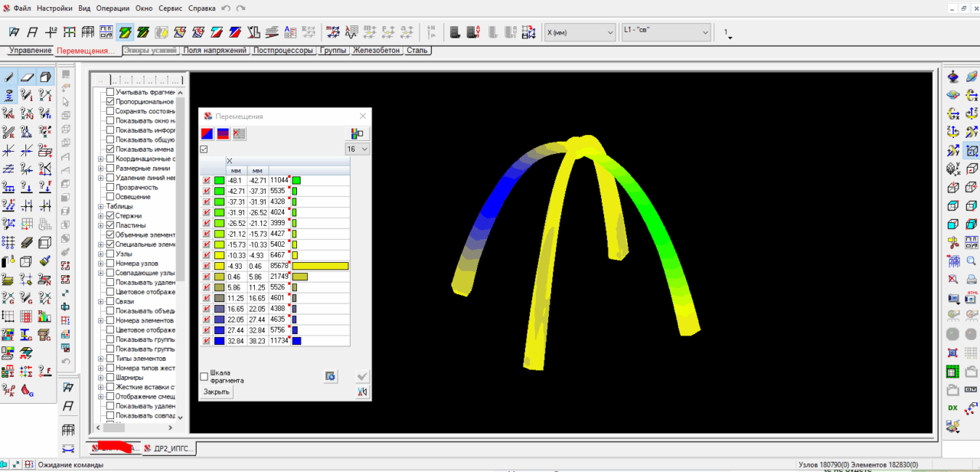Click the DX export icon in right toolbar
The image size is (980, 472).
[953, 407]
